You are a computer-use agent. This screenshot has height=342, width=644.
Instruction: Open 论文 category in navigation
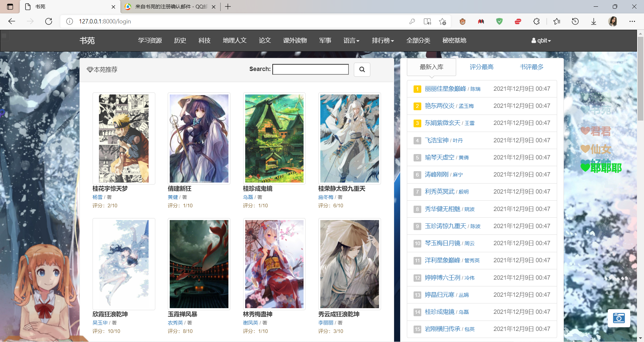coord(265,41)
